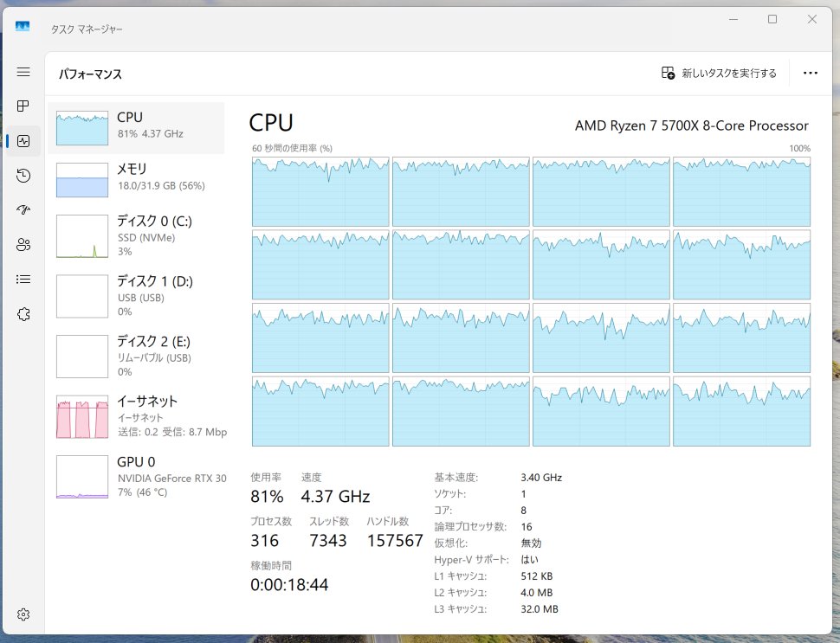Open the App history icon
The width and height of the screenshot is (840, 643).
tap(23, 176)
